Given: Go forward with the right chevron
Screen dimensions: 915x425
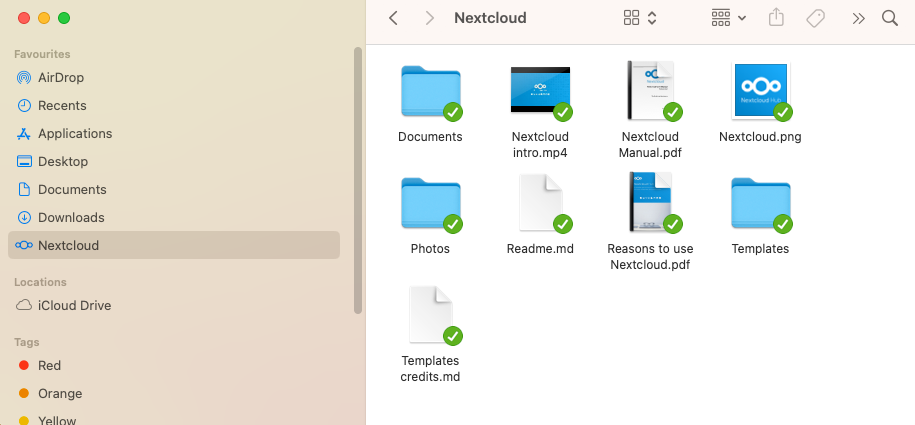Looking at the screenshot, I should coord(430,18).
